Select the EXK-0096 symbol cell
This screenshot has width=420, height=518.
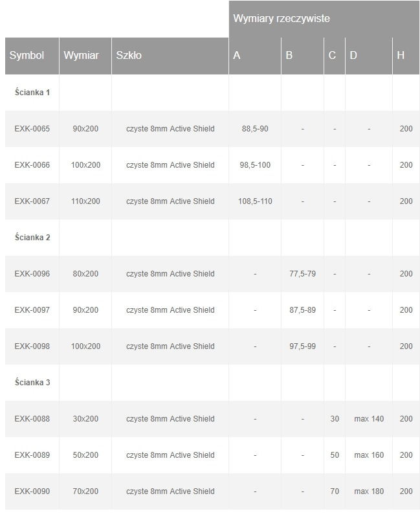pyautogui.click(x=32, y=274)
